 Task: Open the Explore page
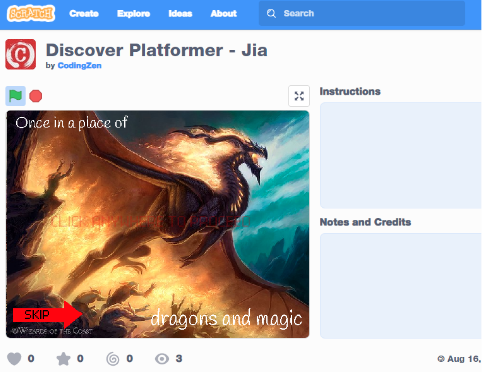(x=133, y=14)
